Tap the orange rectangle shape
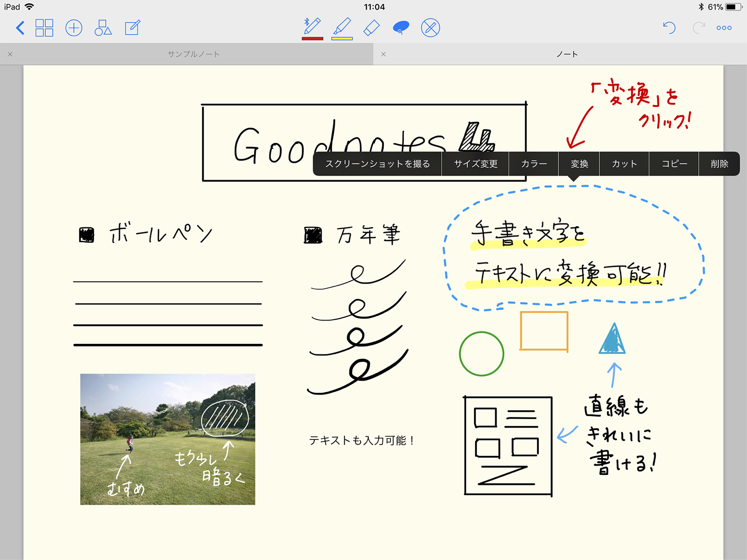Image resolution: width=747 pixels, height=560 pixels. coord(544,332)
